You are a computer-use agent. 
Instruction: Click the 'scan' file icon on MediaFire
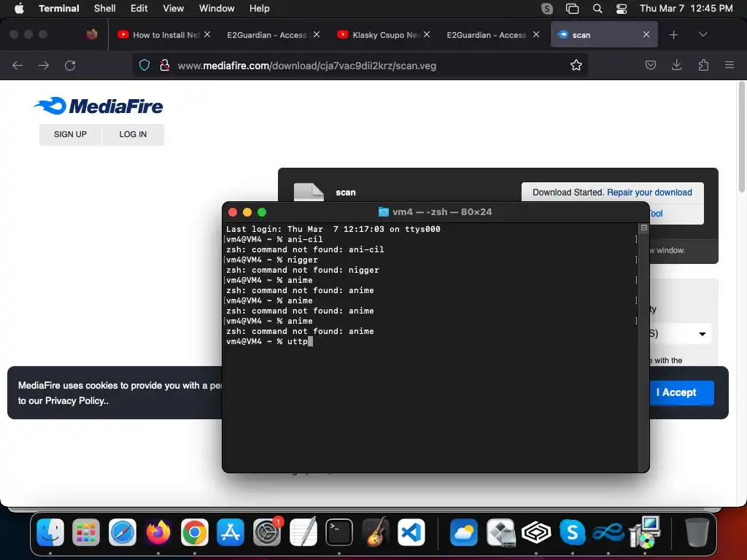click(309, 192)
